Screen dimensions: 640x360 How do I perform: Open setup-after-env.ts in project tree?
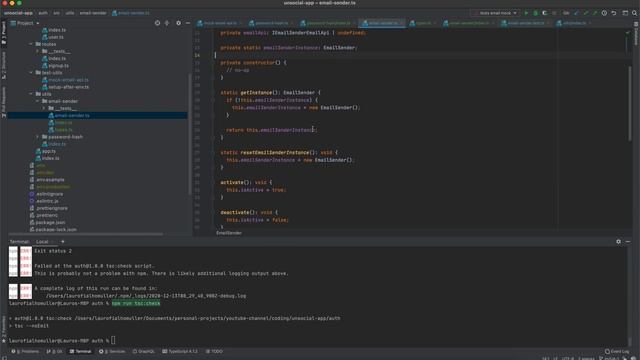click(65, 87)
